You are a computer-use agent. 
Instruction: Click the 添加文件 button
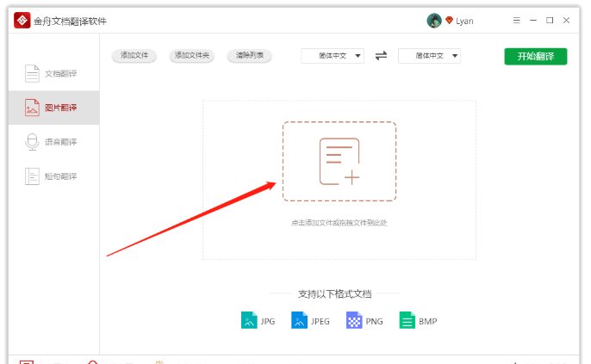(x=134, y=56)
